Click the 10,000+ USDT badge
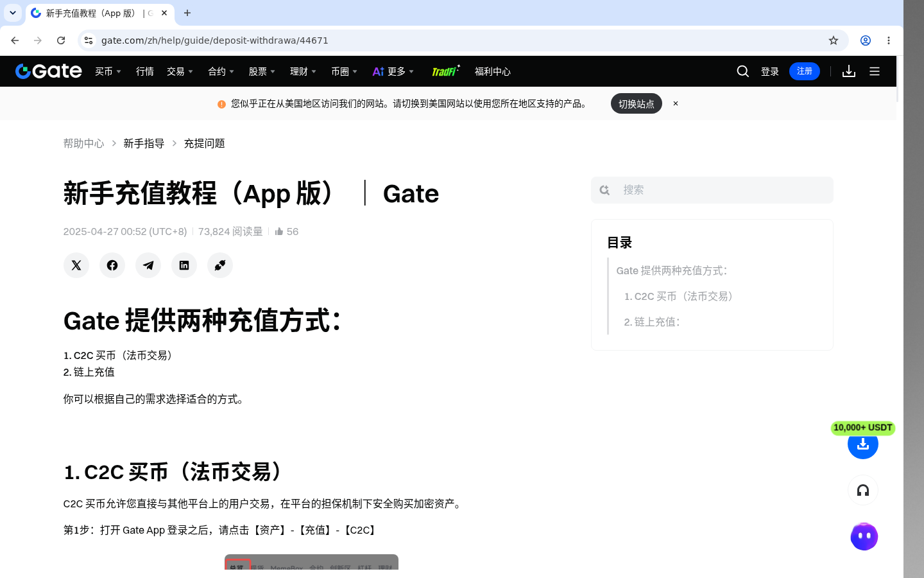The height and width of the screenshot is (578, 924). [863, 428]
